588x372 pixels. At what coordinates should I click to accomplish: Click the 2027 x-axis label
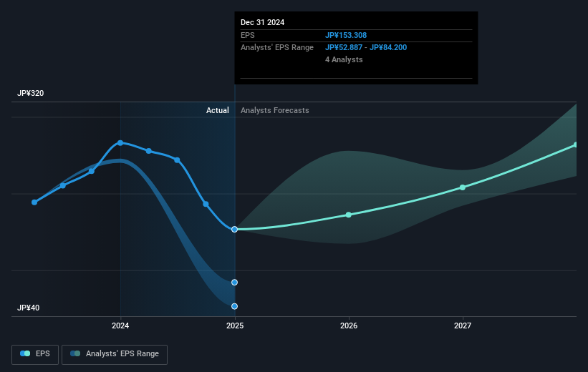click(x=463, y=325)
